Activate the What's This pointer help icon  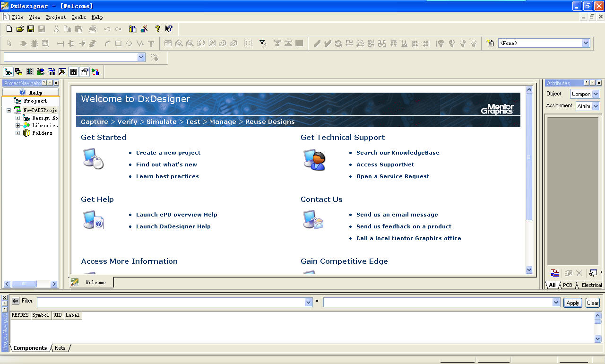pos(169,29)
